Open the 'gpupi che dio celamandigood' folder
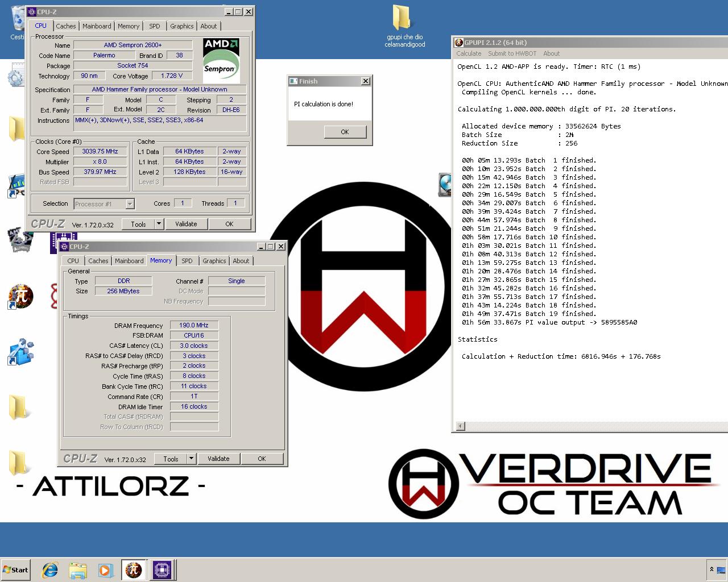 (x=404, y=26)
